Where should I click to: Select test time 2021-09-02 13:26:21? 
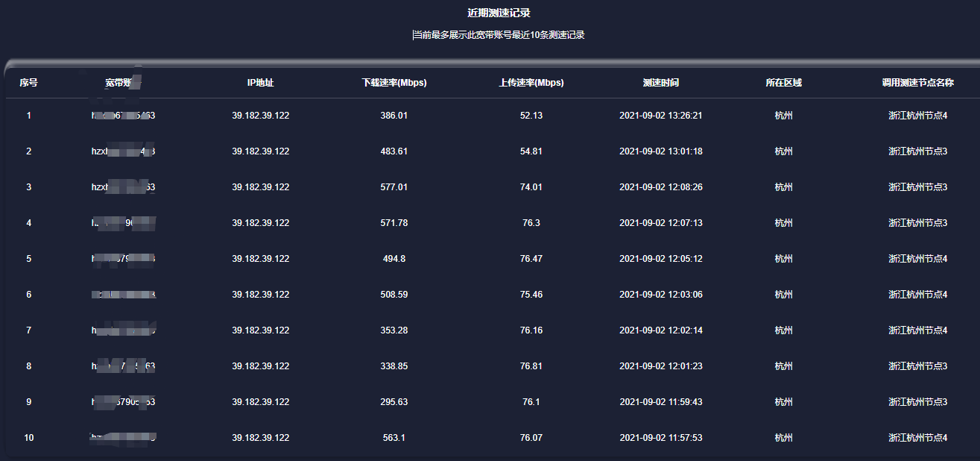(661, 116)
